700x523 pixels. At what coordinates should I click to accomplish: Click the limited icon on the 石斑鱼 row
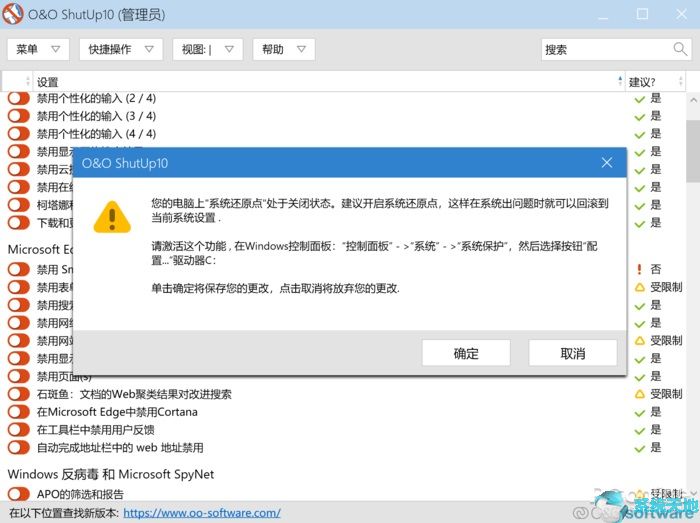tap(640, 394)
